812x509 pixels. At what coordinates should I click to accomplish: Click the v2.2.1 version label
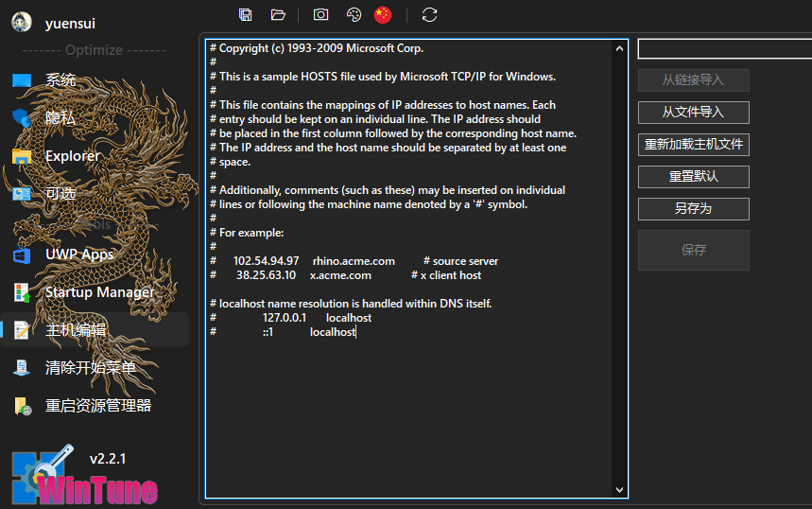pos(108,459)
